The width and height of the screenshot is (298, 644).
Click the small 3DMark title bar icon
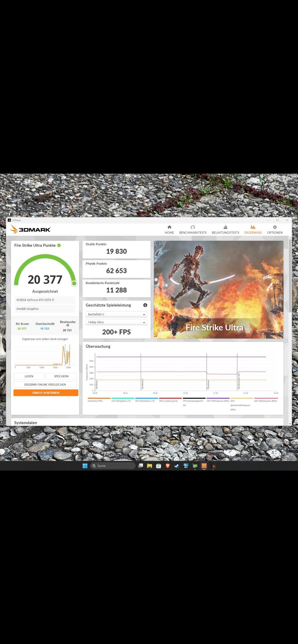[9, 220]
